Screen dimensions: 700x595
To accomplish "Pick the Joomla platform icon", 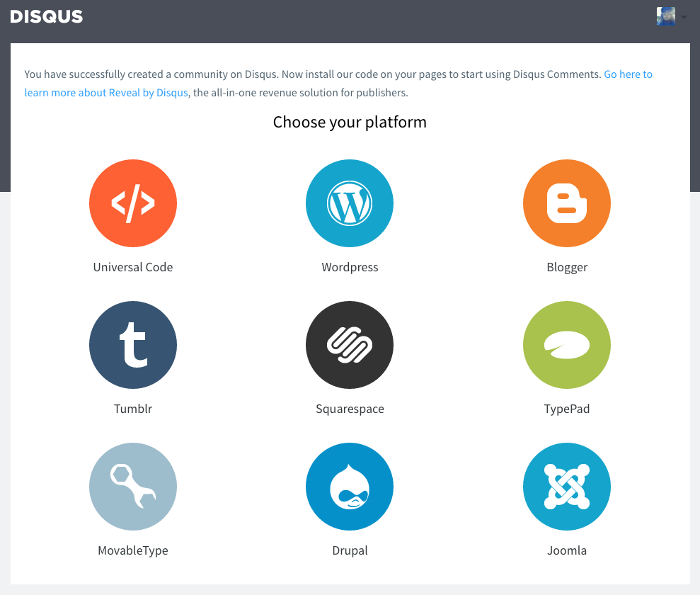I will click(x=567, y=487).
